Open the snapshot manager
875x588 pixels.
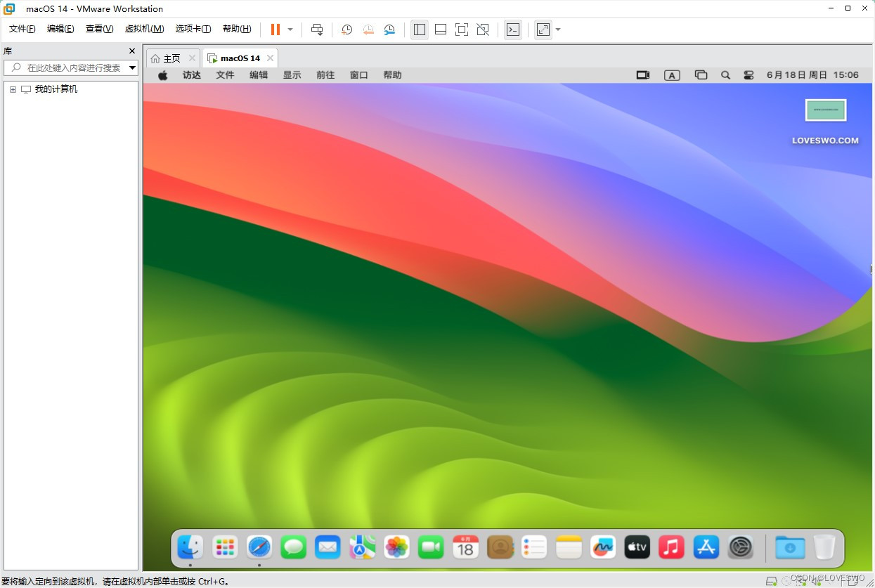tap(389, 30)
